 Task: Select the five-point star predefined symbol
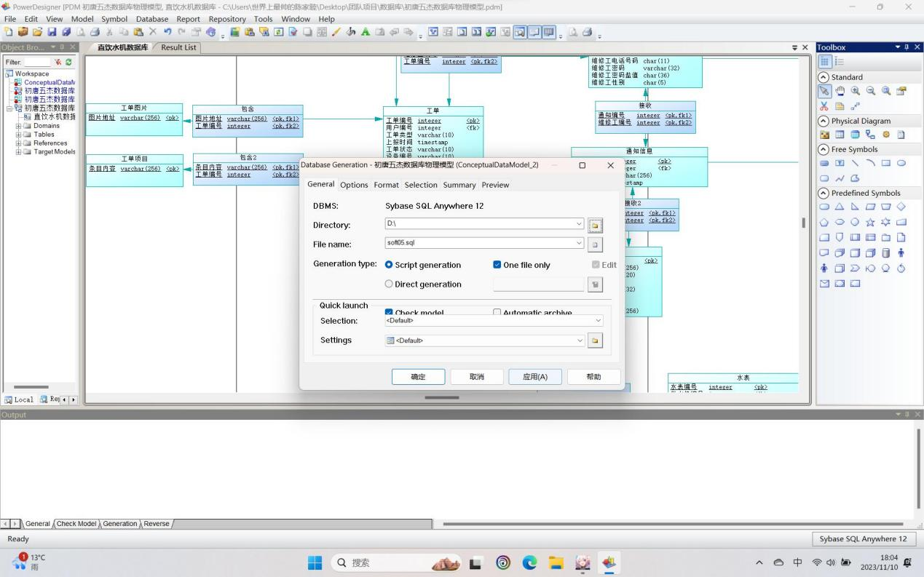[871, 222]
